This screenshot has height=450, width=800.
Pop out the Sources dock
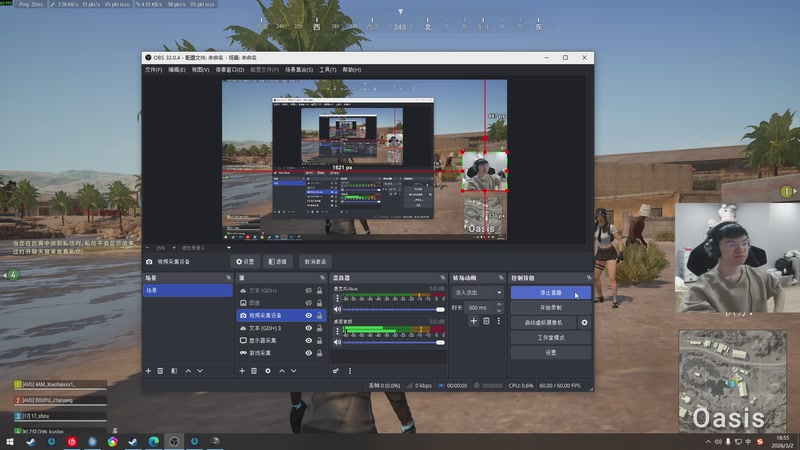click(322, 278)
